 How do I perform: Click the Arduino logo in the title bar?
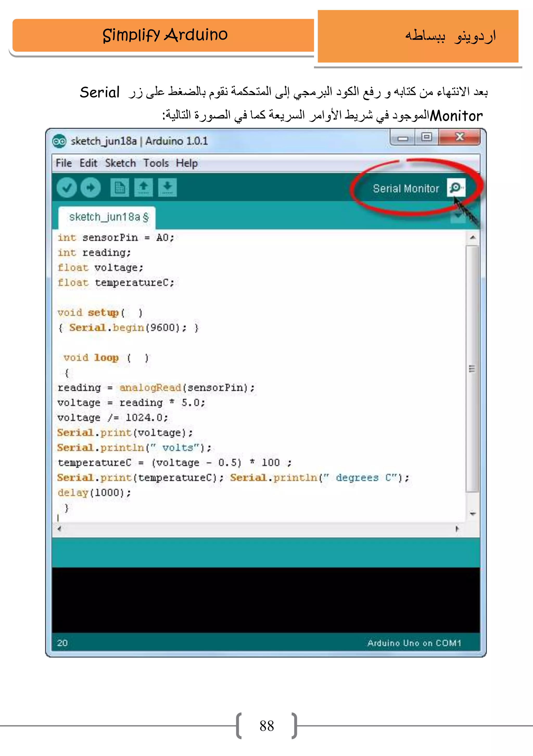[x=59, y=141]
